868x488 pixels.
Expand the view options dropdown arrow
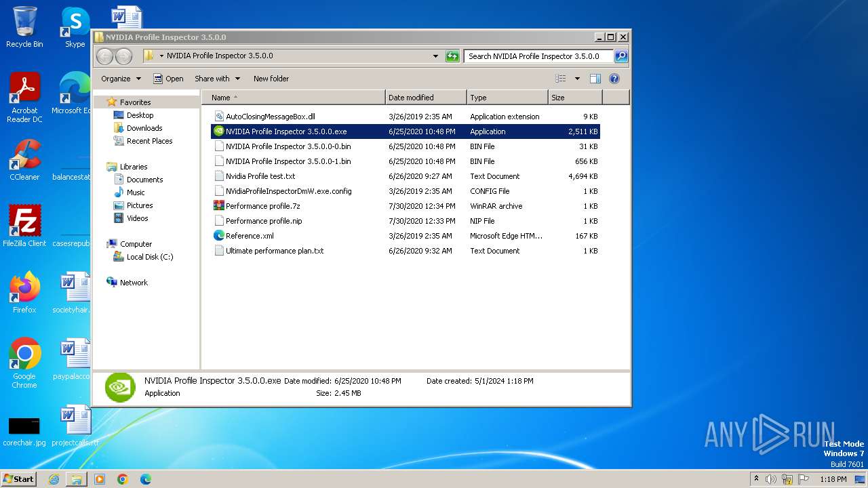577,79
